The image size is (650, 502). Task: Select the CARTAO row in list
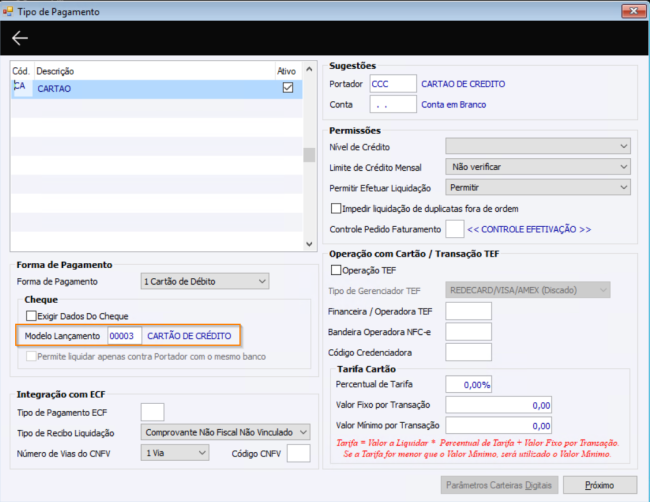[157, 88]
